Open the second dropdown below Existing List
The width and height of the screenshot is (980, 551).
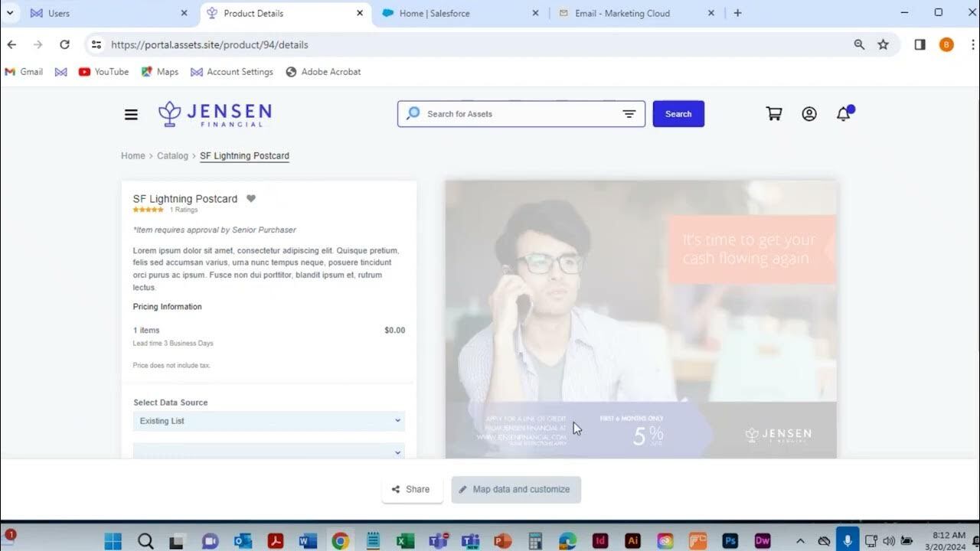click(x=268, y=452)
